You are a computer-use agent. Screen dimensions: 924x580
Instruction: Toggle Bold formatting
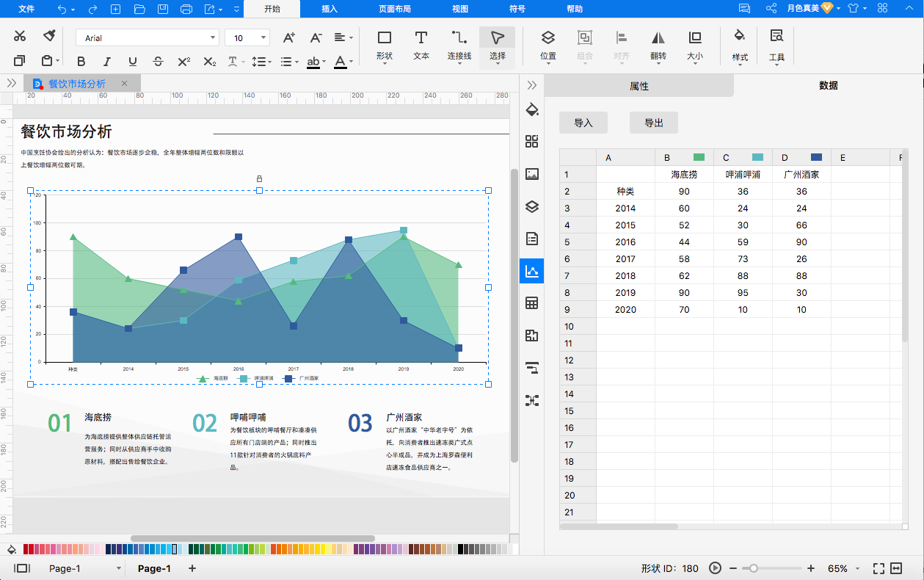click(x=81, y=62)
